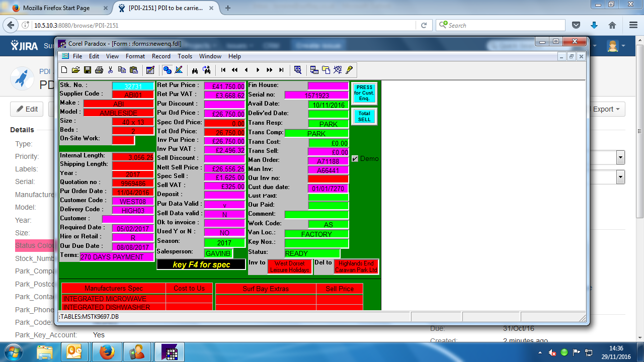
Task: Open the Help menu in Paradox
Action: point(234,56)
